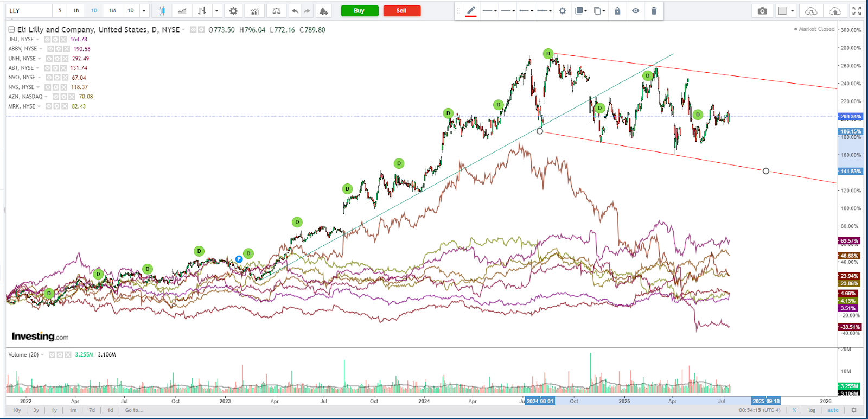The width and height of the screenshot is (868, 419).
Task: Open the drawing visual order dropdown
Action: 581,11
